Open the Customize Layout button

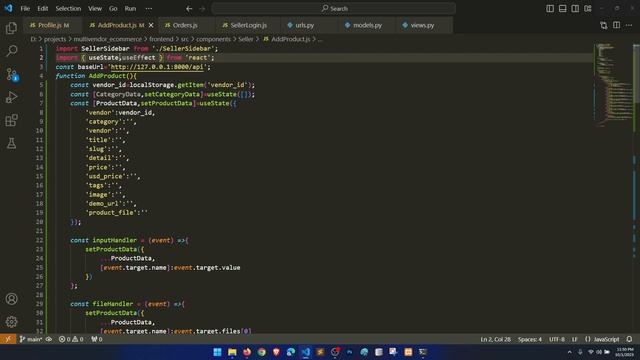coord(588,8)
